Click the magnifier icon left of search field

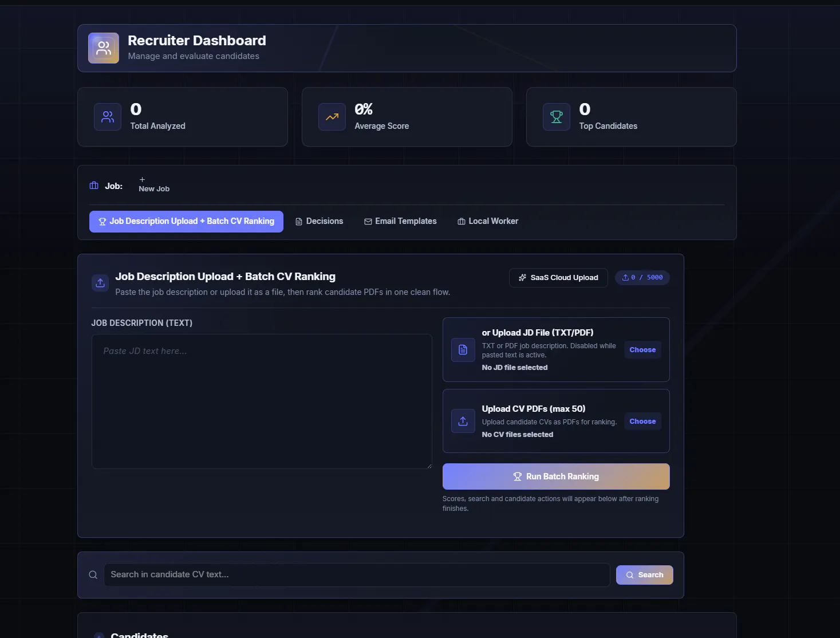point(93,575)
